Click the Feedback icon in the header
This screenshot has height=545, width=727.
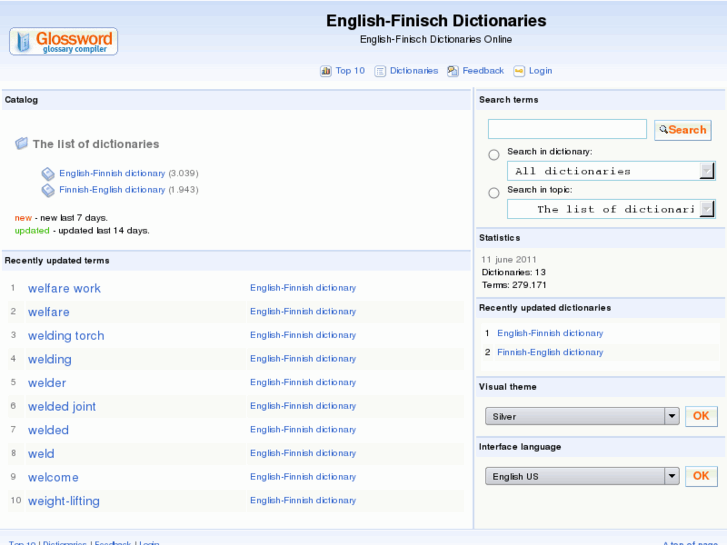pyautogui.click(x=453, y=71)
